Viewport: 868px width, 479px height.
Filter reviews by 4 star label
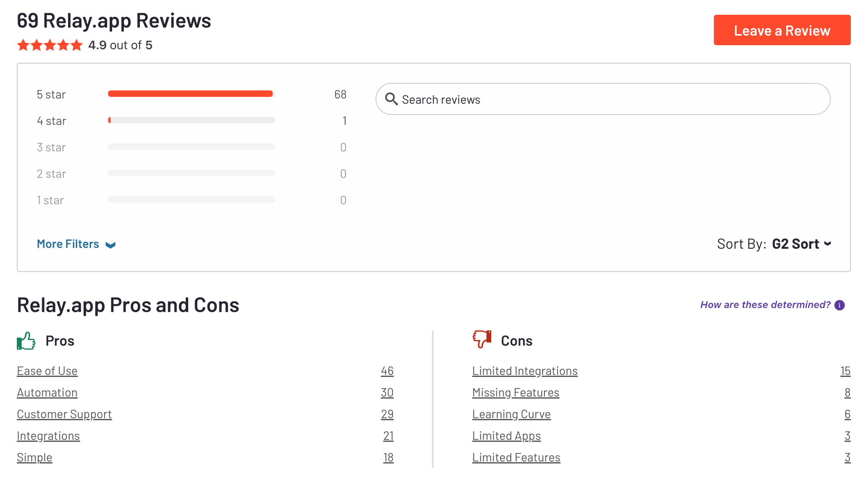[x=52, y=121]
